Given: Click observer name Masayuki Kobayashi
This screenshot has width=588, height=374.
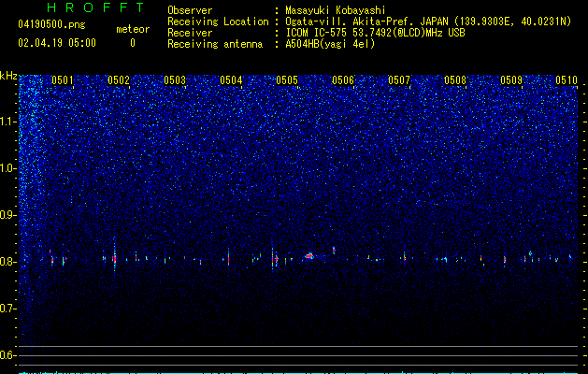Looking at the screenshot, I should pos(336,10).
